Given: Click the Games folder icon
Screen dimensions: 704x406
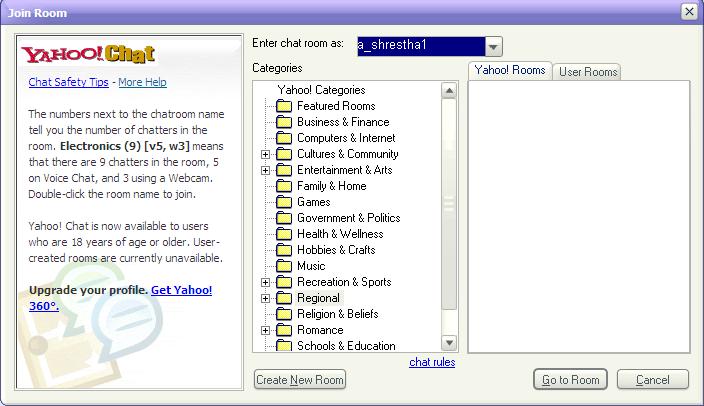Looking at the screenshot, I should coord(284,202).
